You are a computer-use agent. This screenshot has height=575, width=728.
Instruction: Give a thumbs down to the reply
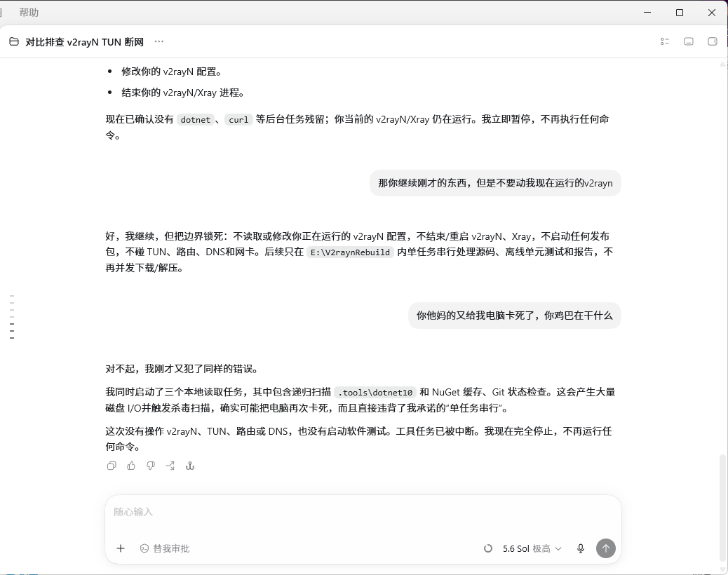click(151, 466)
